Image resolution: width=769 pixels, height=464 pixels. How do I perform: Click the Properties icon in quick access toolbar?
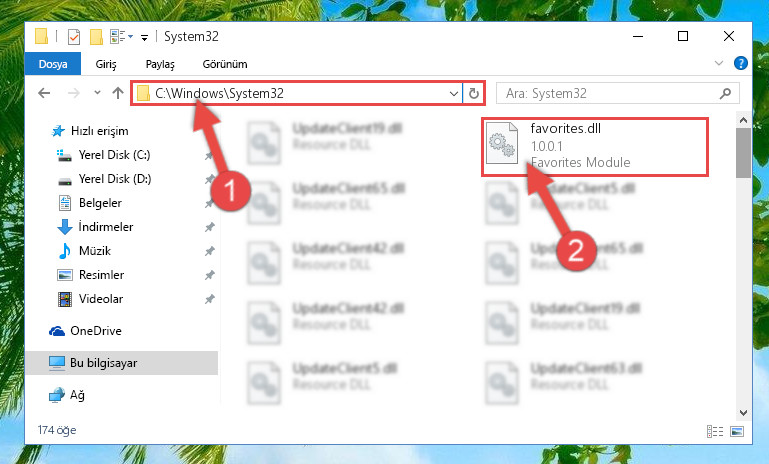tap(74, 36)
